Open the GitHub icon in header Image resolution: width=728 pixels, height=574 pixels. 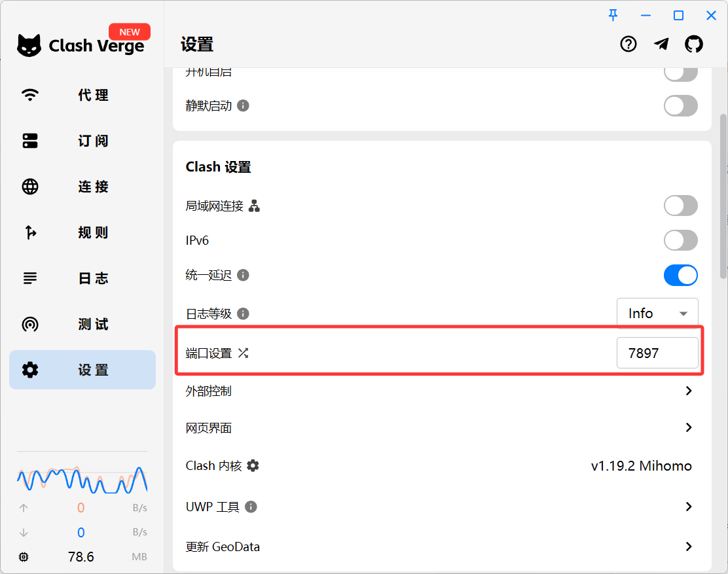click(694, 44)
